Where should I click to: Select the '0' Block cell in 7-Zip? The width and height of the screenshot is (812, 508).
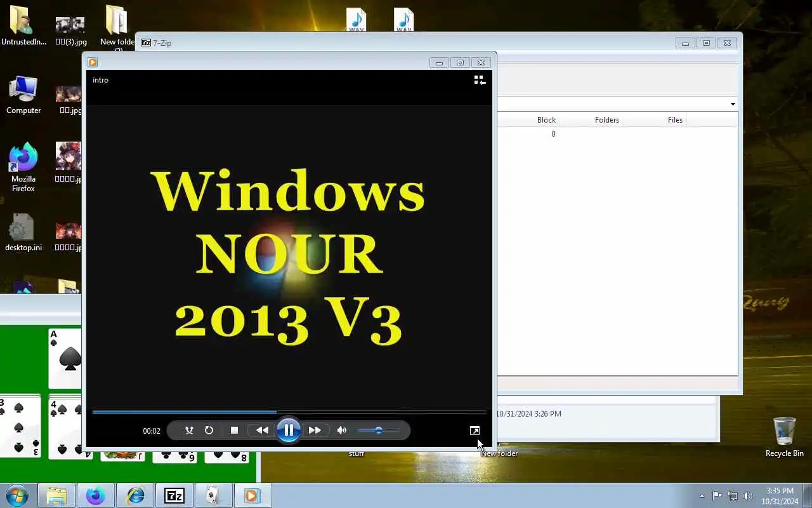553,134
